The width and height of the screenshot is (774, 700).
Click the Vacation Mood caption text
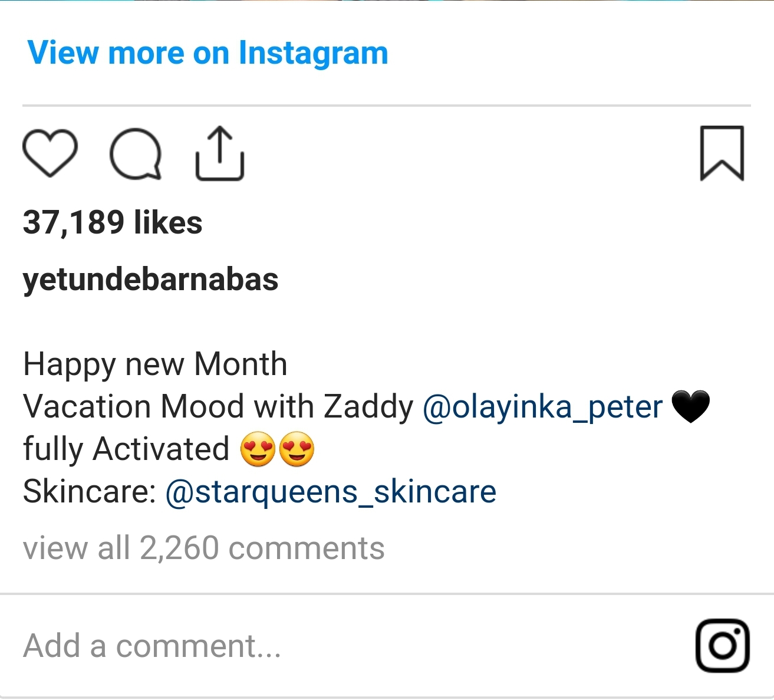click(x=133, y=406)
